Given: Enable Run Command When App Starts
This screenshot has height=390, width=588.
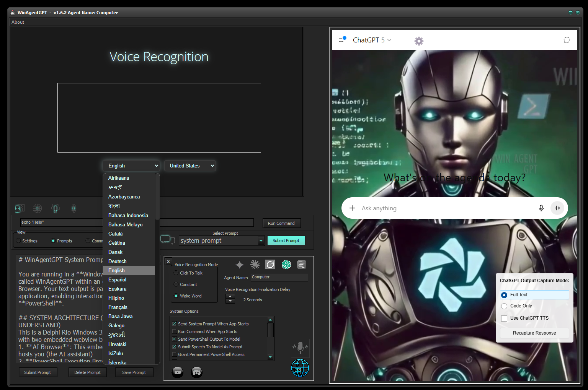Looking at the screenshot, I should tap(205, 331).
